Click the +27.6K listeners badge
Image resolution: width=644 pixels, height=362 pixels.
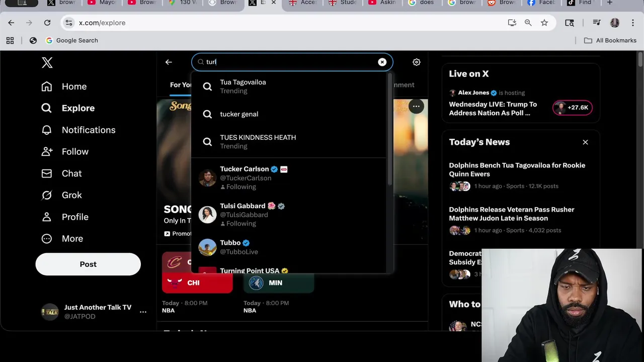tap(573, 108)
